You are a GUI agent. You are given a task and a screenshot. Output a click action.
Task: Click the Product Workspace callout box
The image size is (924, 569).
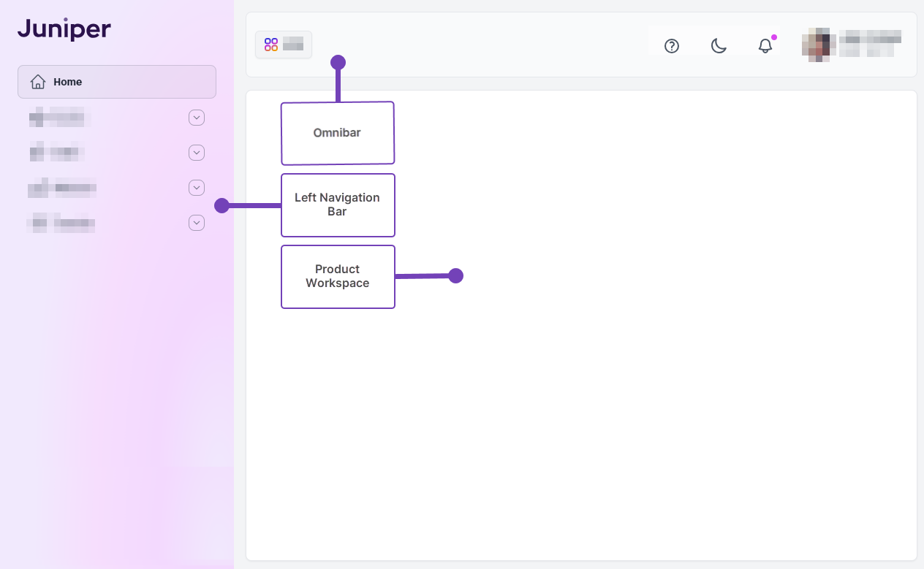(338, 276)
